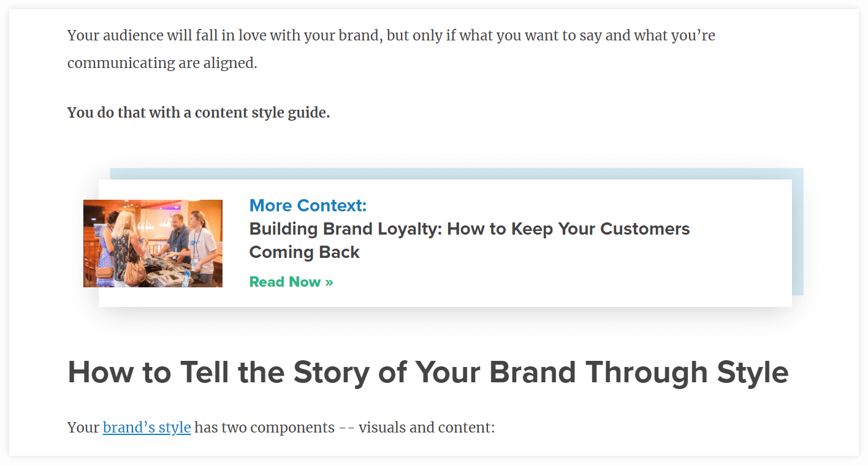Click the bold content style guide sentence
This screenshot has width=868, height=465.
coord(199,113)
